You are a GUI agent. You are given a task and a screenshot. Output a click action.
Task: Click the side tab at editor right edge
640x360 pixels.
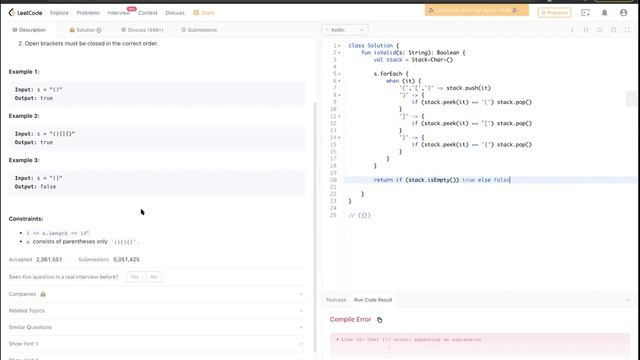pos(631,99)
